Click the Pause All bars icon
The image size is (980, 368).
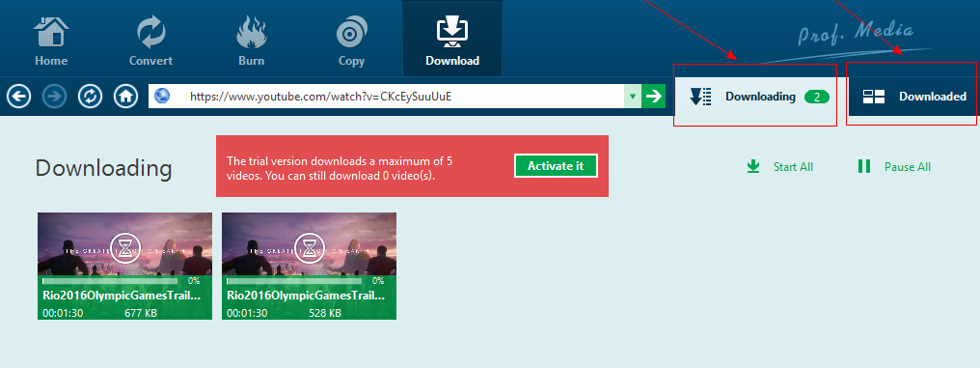tap(864, 166)
